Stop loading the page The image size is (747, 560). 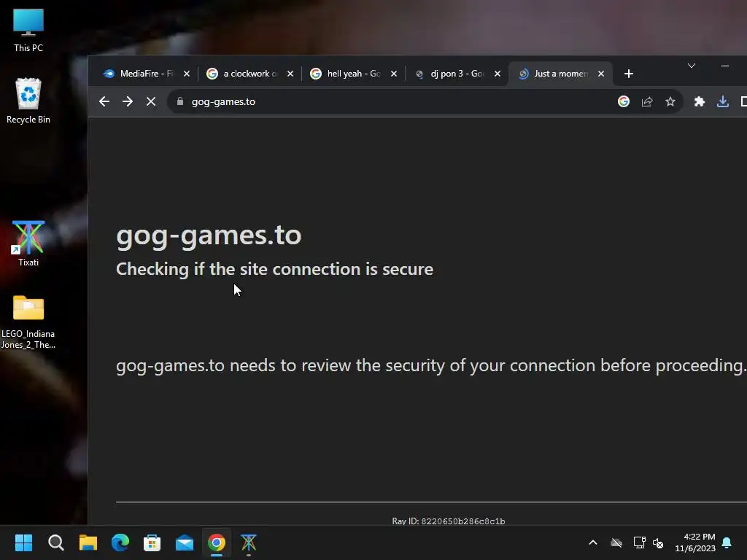(151, 101)
